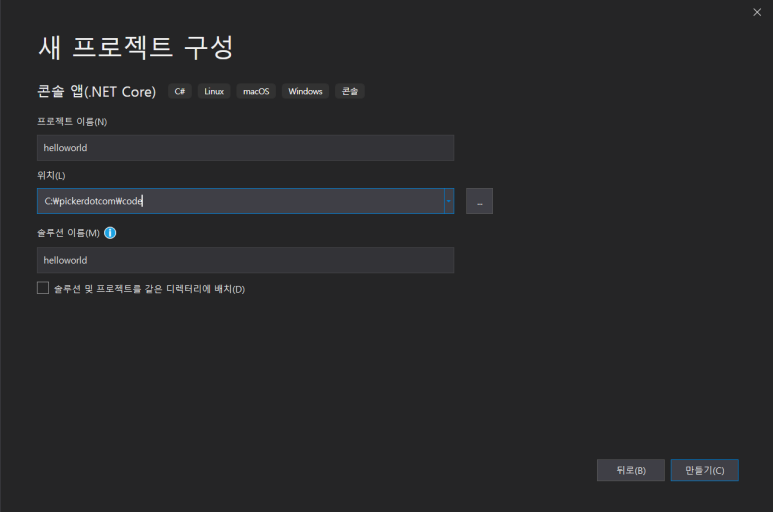The height and width of the screenshot is (512, 773).
Task: Click the 솔루션 이름(M) label
Action: tap(69, 233)
